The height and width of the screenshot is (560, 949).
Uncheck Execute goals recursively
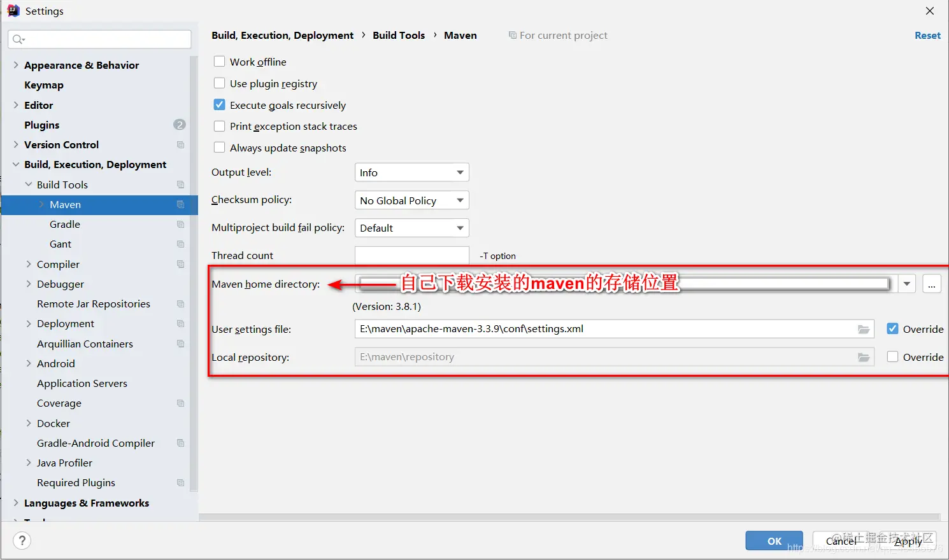click(219, 105)
